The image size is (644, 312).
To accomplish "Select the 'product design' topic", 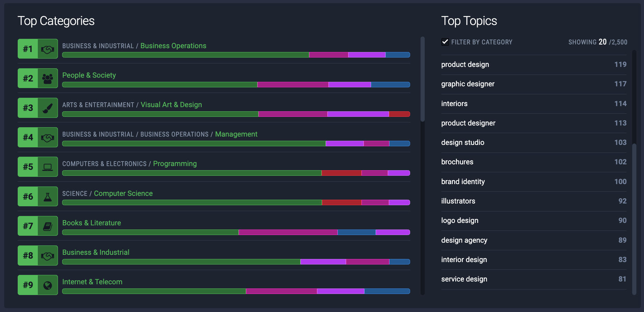I will tap(465, 64).
